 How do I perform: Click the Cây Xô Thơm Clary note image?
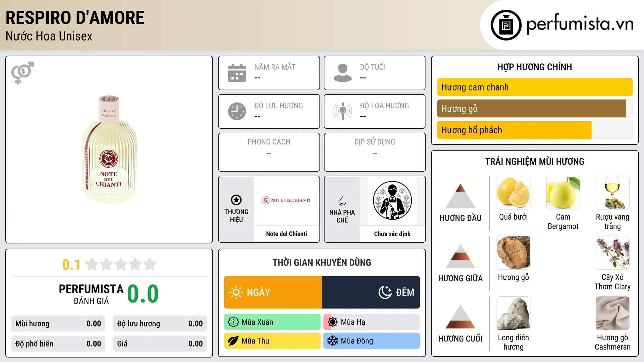tap(613, 253)
